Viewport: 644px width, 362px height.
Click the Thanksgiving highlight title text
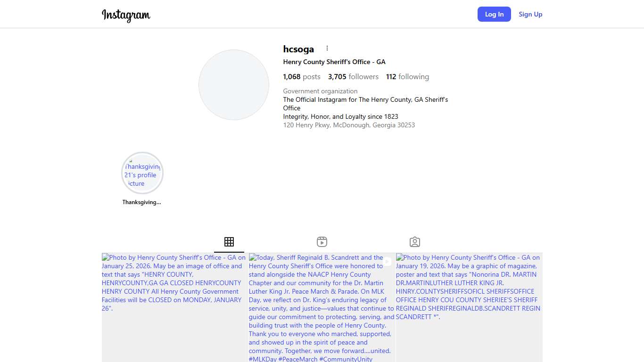pos(141,202)
